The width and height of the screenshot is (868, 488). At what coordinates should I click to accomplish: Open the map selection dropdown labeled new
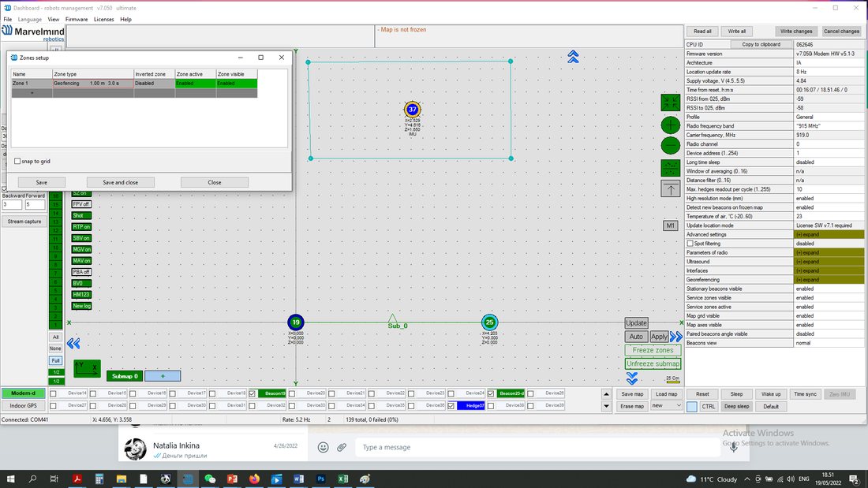pos(666,405)
